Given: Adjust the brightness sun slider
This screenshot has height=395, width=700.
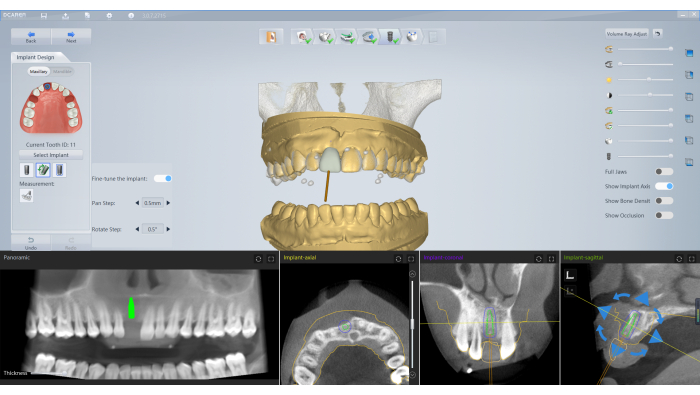Looking at the screenshot, I should point(645,79).
